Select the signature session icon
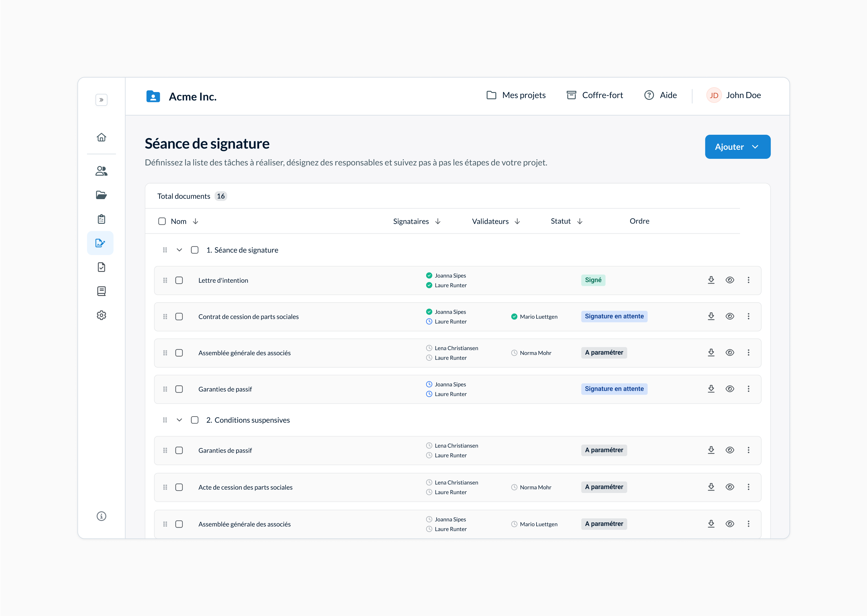 [x=100, y=243]
